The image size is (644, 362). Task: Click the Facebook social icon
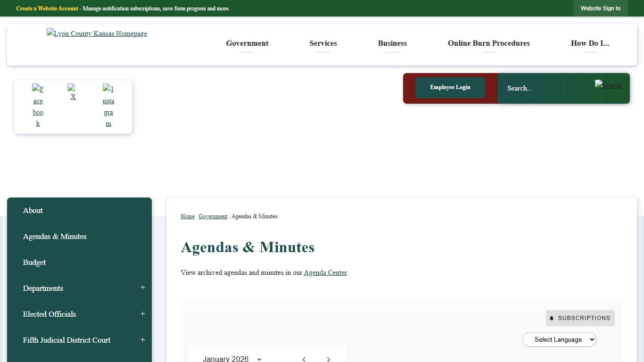38,106
